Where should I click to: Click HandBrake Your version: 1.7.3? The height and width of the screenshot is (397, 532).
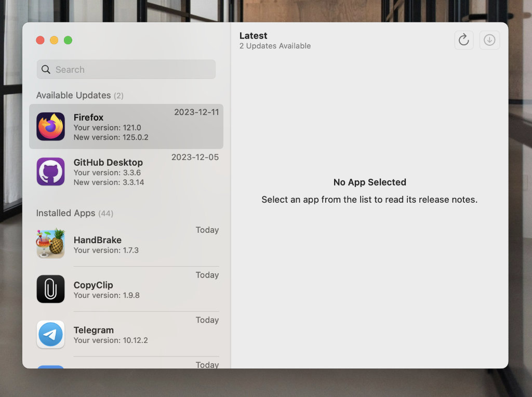pyautogui.click(x=106, y=250)
